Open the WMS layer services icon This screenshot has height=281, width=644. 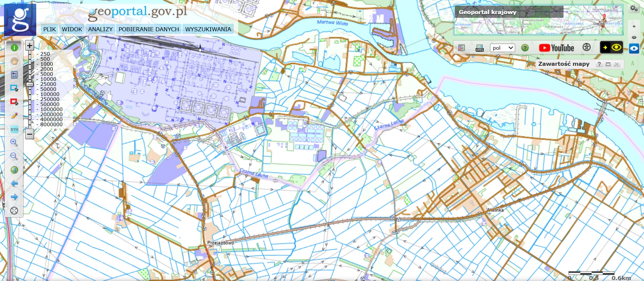click(479, 48)
